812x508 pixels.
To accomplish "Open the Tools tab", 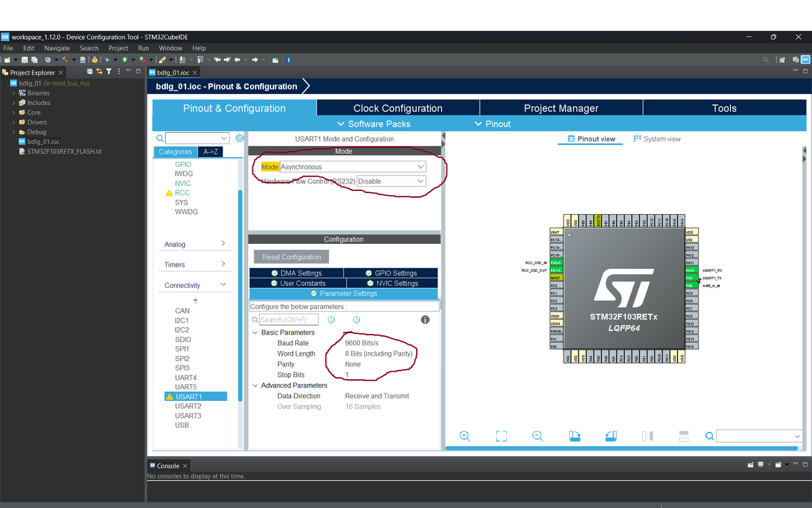I will [x=724, y=108].
